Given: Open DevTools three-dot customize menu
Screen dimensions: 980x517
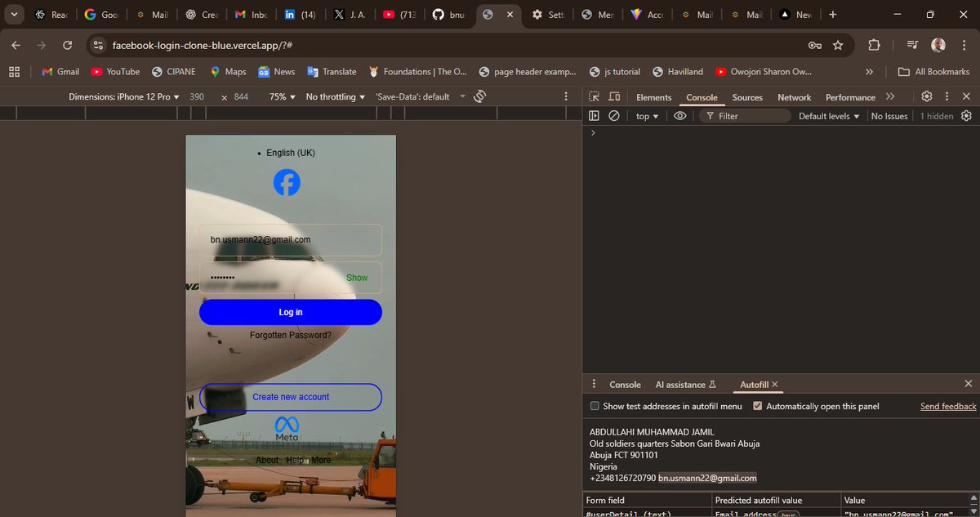Looking at the screenshot, I should 947,96.
